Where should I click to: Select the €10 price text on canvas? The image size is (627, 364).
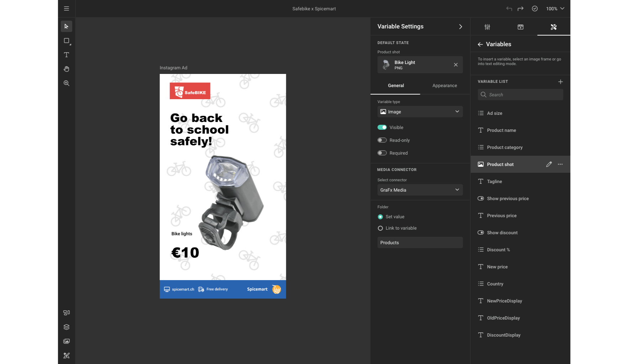tap(185, 253)
